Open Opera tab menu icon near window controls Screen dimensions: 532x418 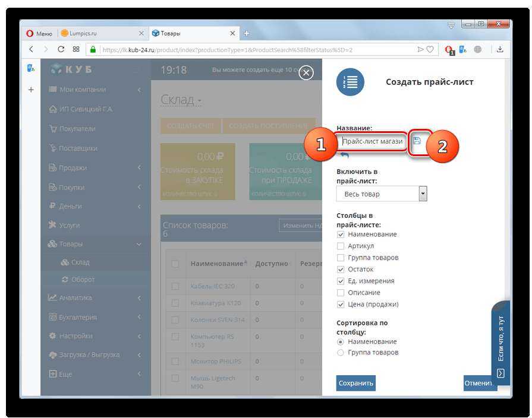451,25
